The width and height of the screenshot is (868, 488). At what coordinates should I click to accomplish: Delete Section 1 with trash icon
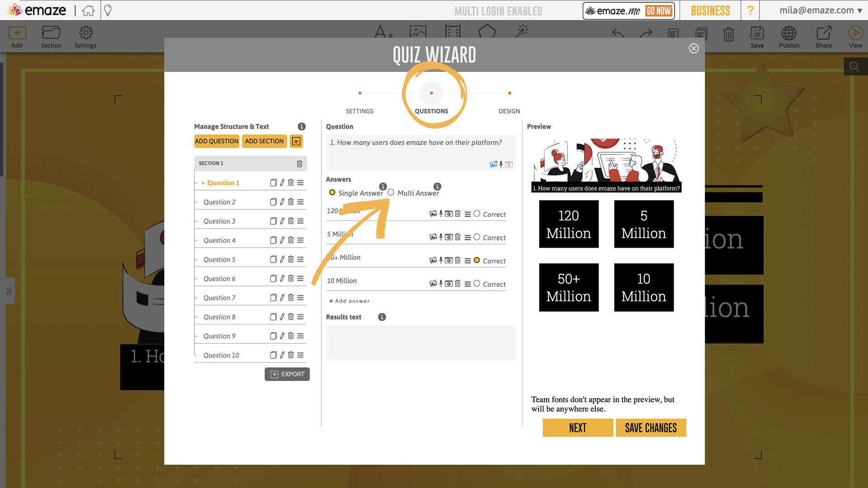pos(299,164)
